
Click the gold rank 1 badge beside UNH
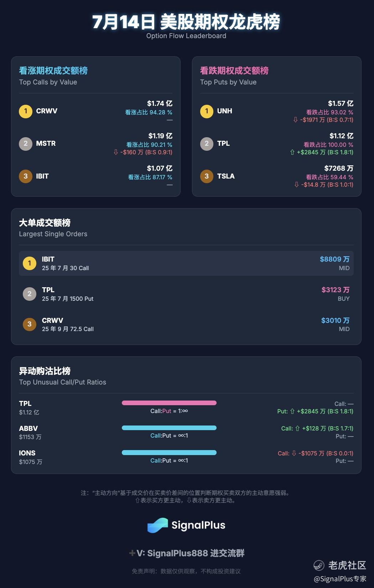click(207, 111)
